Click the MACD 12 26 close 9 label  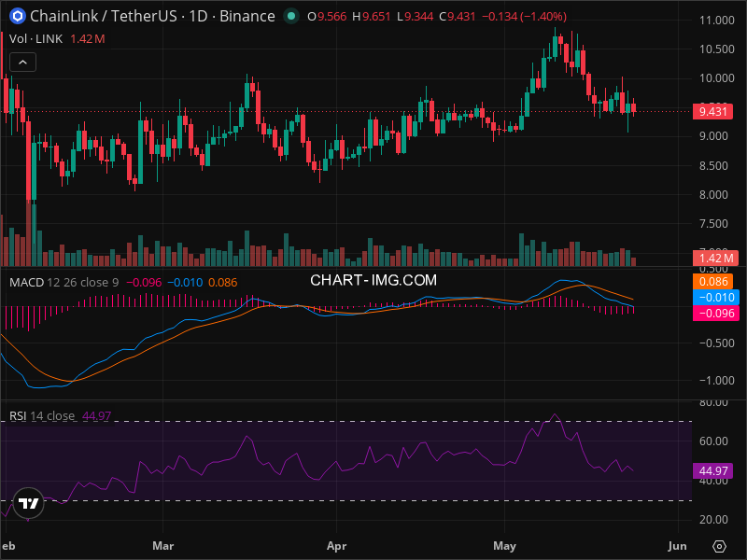click(x=63, y=283)
